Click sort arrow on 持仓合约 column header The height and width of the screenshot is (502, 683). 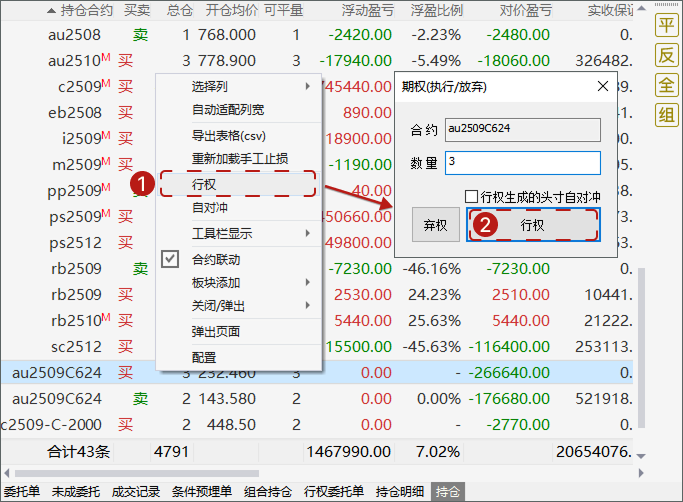(51, 10)
